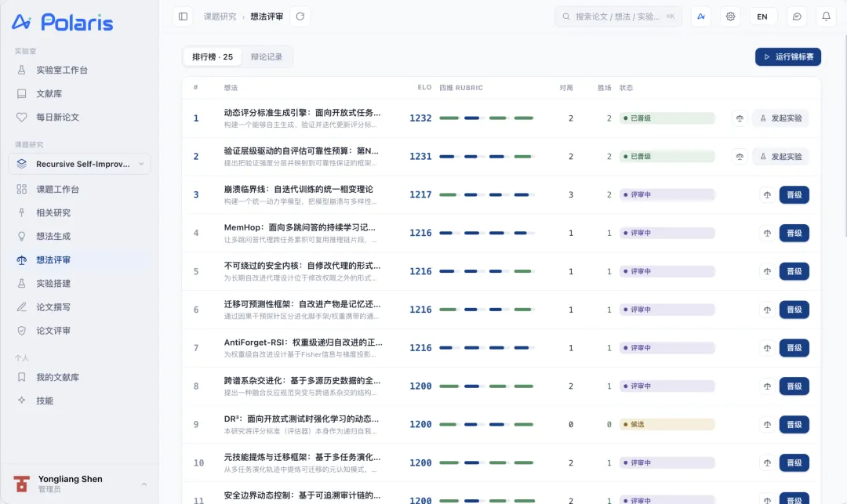Select 想法评审 in sidebar
847x504 pixels.
point(79,259)
